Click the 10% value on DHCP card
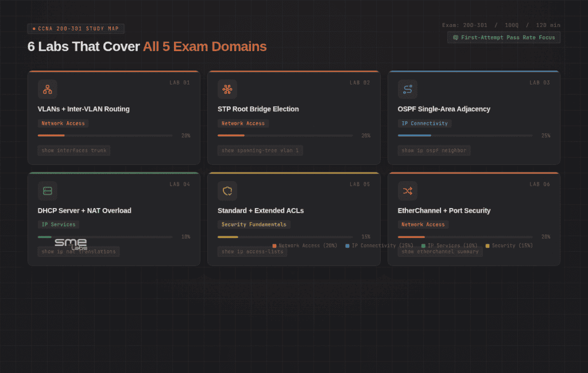 click(185, 237)
